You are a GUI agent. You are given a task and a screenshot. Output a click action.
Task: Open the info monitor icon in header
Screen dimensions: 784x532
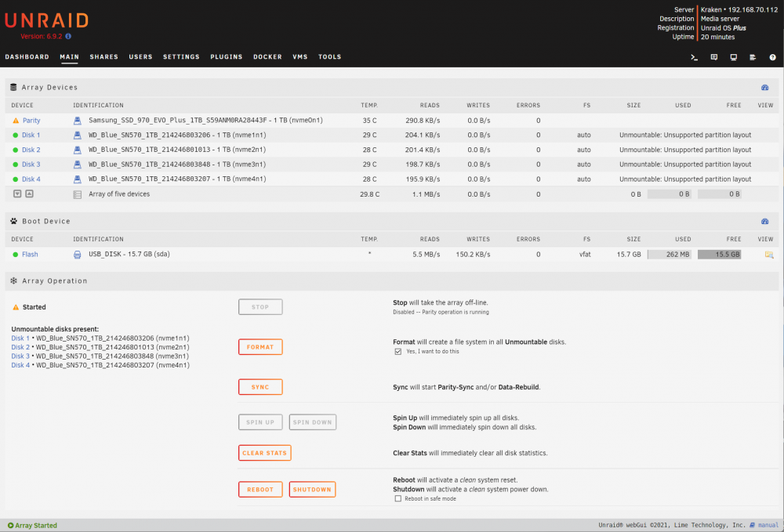(734, 57)
